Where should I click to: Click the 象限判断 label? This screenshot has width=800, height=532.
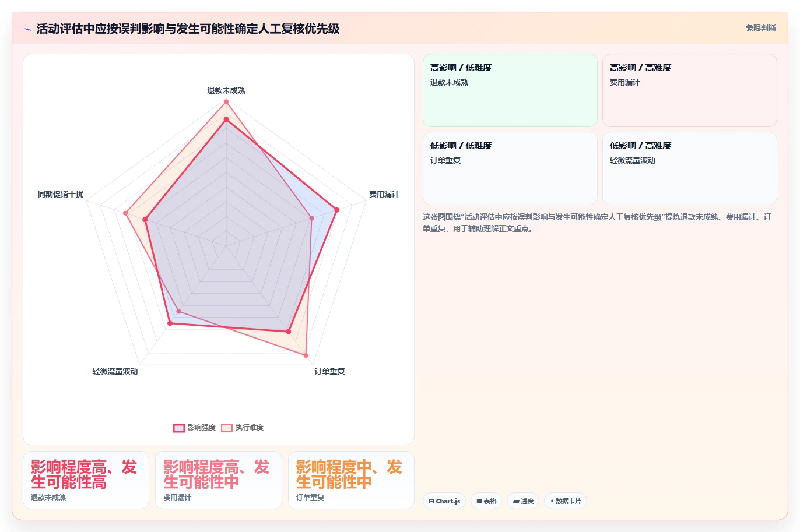pyautogui.click(x=760, y=28)
